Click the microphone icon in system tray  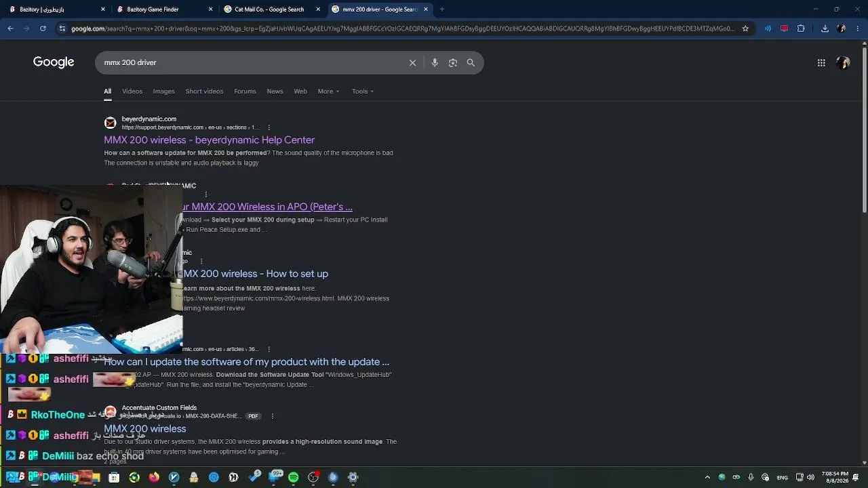tap(751, 477)
